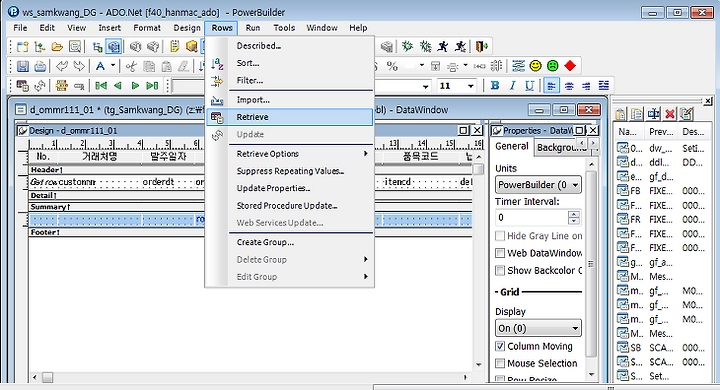Screen dimensions: 720x390
Task: Enable Show Backcolor checkbox
Action: 500,271
